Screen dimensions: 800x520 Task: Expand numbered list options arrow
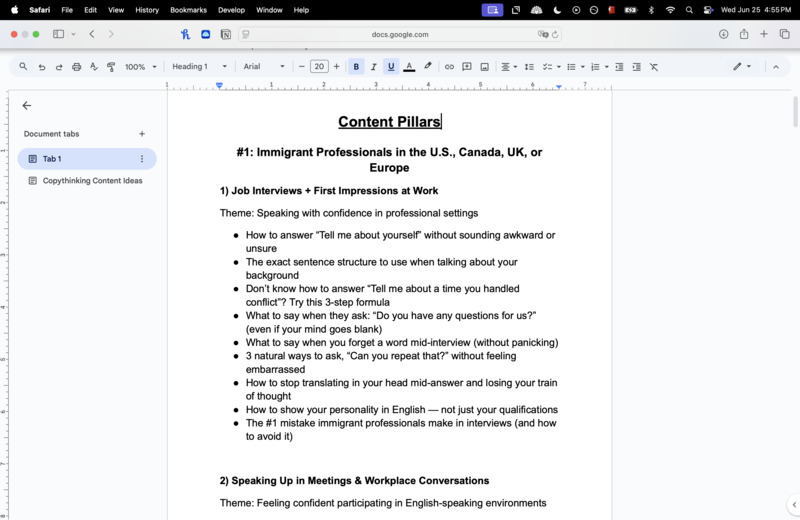[607, 67]
